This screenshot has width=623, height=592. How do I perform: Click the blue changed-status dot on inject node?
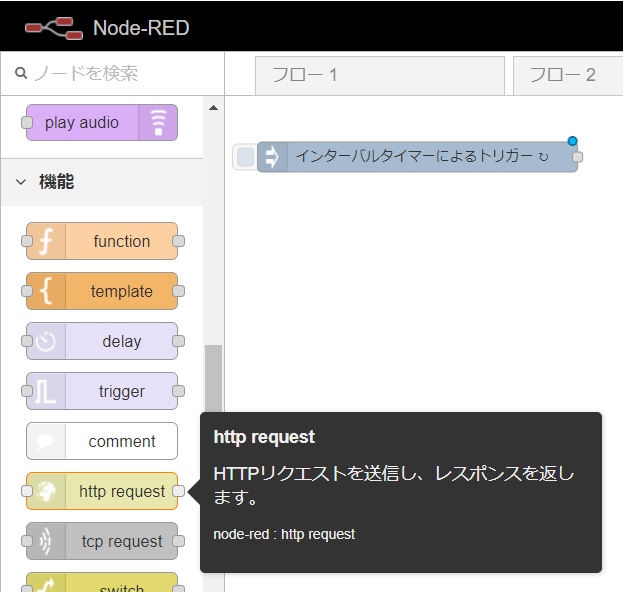573,141
